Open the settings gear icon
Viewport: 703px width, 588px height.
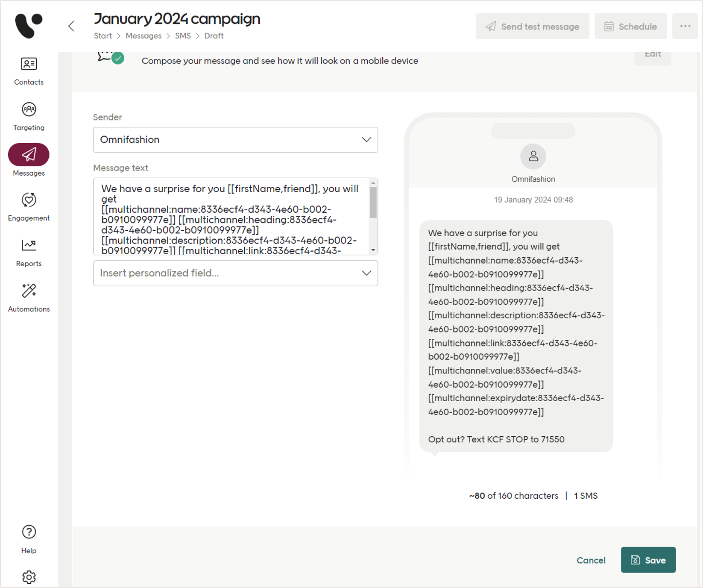click(28, 577)
